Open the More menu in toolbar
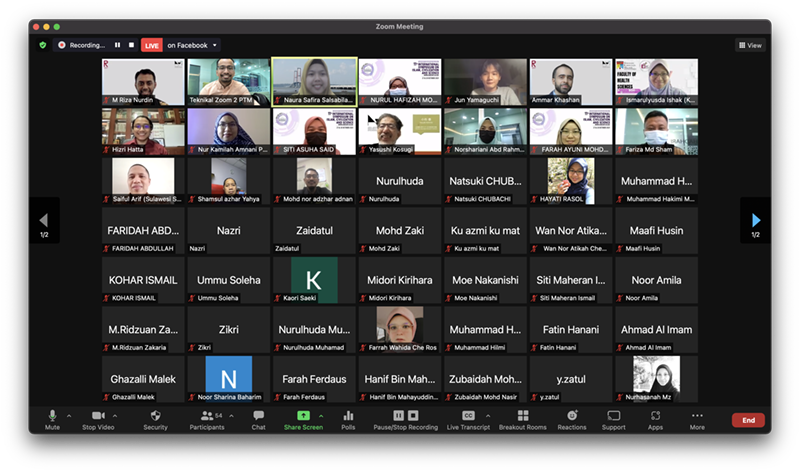Viewport: 800px width, 472px height. [697, 418]
